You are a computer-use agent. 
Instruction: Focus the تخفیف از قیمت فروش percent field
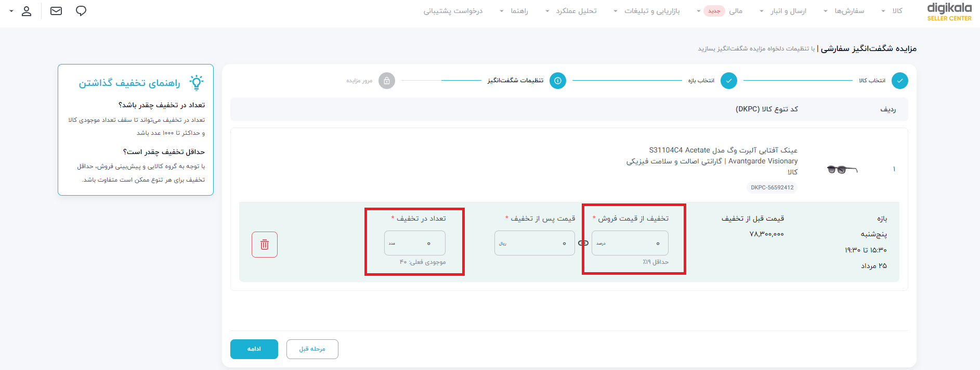click(630, 243)
